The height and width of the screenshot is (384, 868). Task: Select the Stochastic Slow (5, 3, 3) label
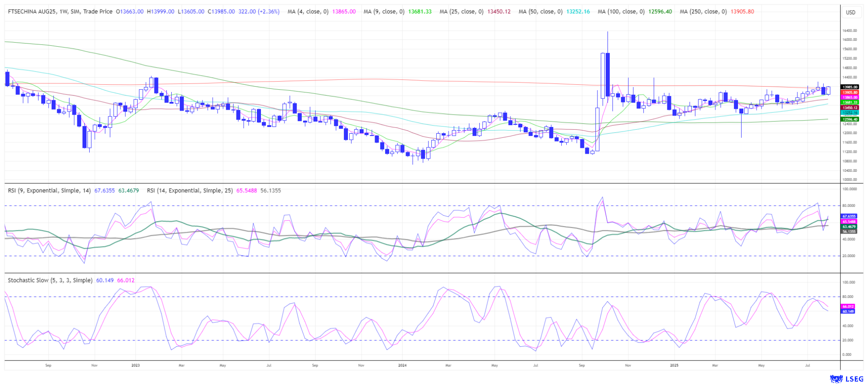pos(50,280)
